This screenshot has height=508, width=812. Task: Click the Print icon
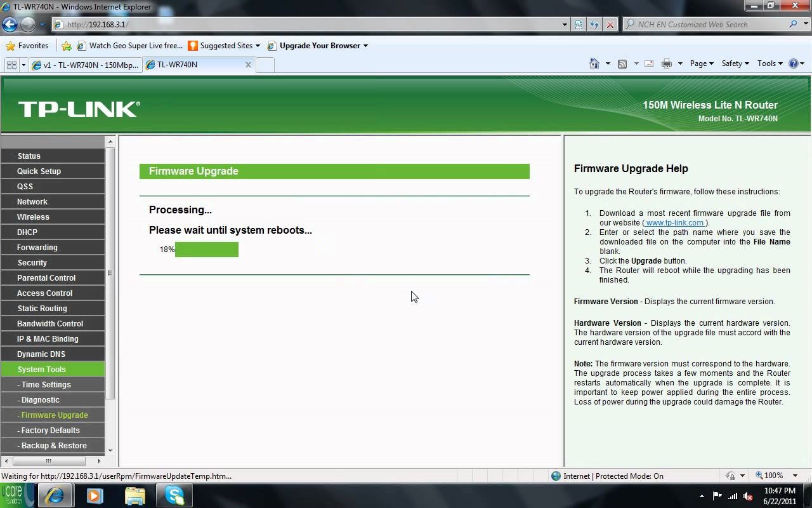666,63
